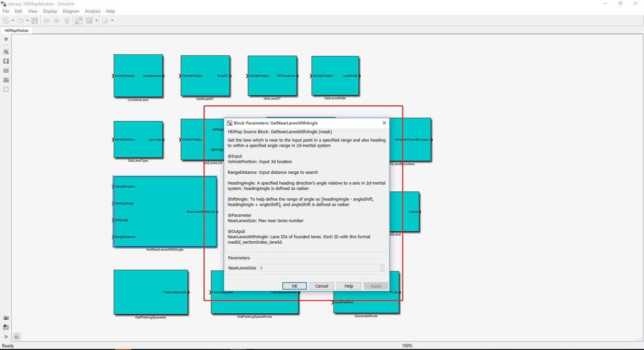Click the Open model folder icon
The image size is (644, 350).
tap(20, 21)
